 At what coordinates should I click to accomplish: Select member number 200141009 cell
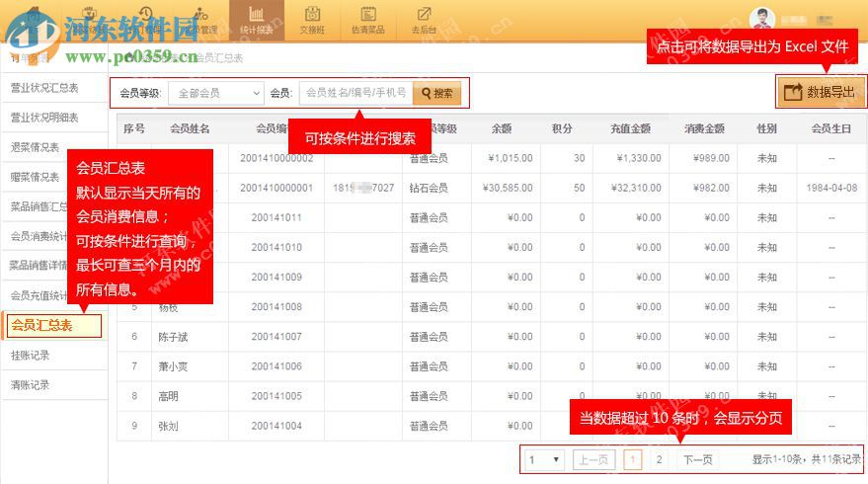(x=276, y=278)
